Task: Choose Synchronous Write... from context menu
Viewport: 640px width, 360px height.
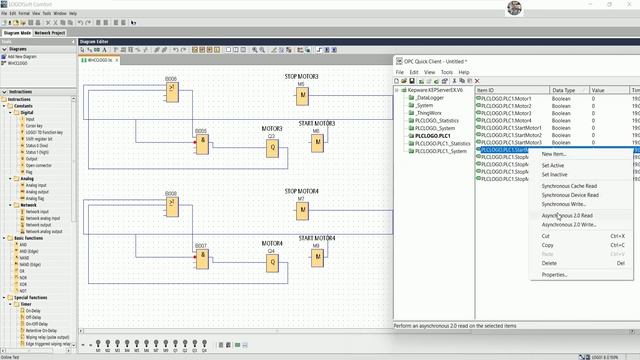Action: 564,204
